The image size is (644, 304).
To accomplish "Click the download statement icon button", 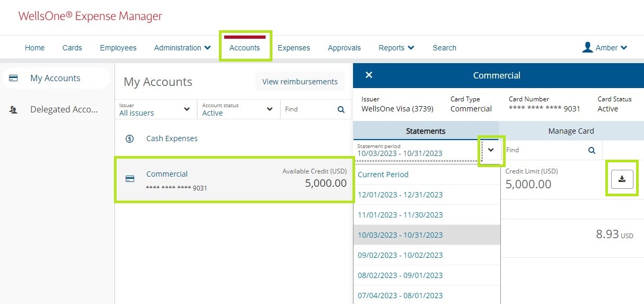I will 622,179.
